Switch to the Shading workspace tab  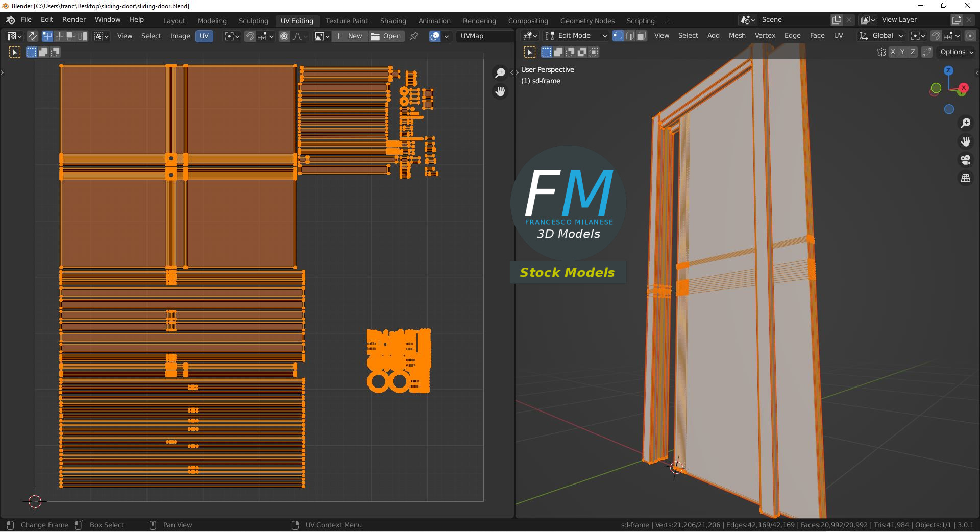(393, 21)
